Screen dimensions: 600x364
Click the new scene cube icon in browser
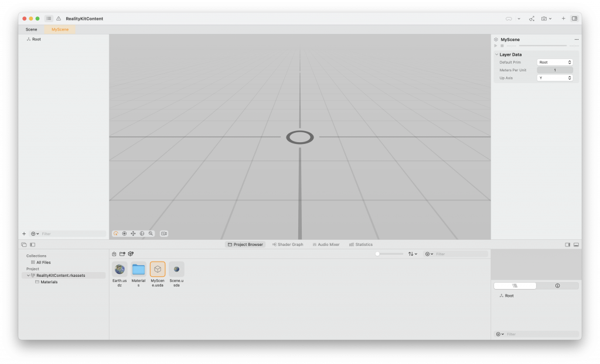(x=131, y=254)
